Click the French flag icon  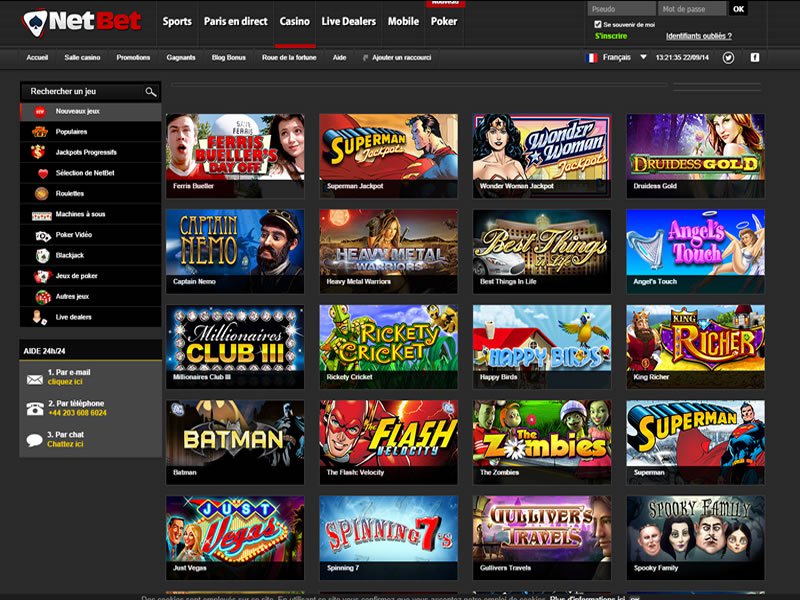pos(591,58)
